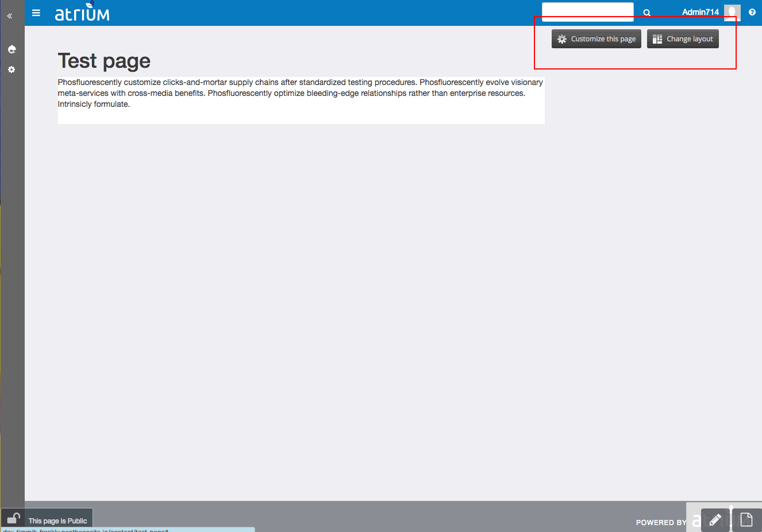Click the pencil edit icon in footer
Image resolution: width=762 pixels, height=532 pixels.
tap(715, 519)
